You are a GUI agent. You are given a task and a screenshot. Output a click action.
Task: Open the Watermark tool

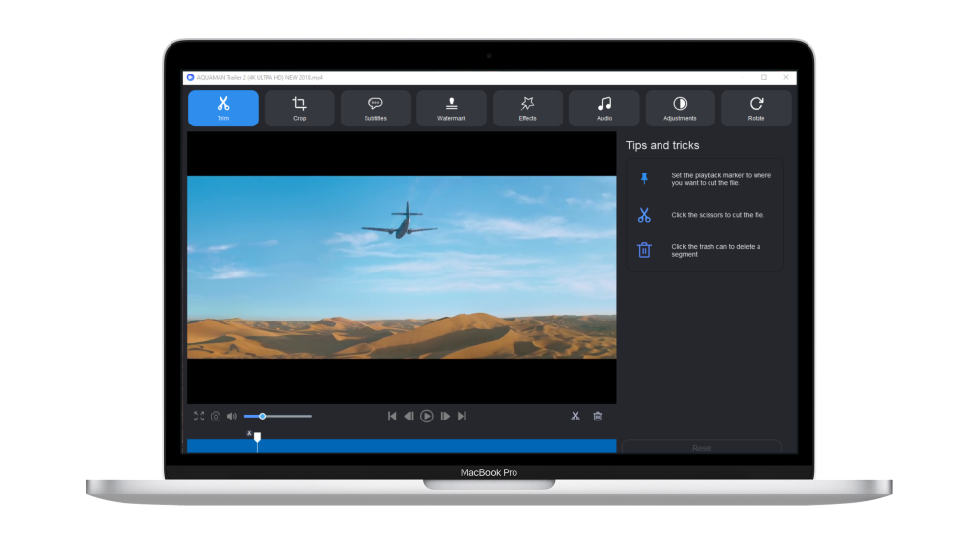[452, 108]
